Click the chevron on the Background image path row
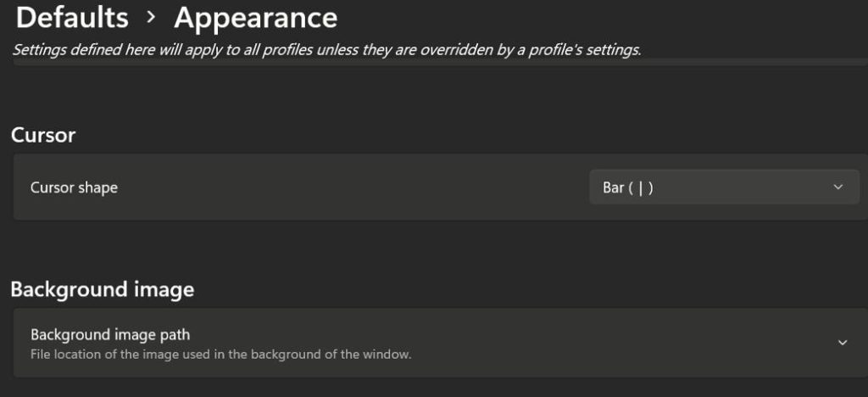The image size is (868, 397). [x=843, y=342]
